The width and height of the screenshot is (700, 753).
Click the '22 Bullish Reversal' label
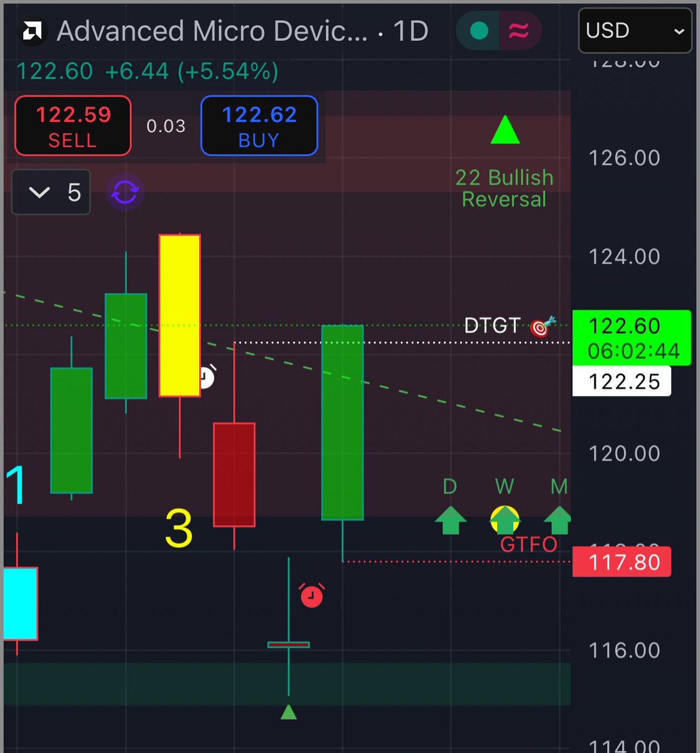click(504, 188)
